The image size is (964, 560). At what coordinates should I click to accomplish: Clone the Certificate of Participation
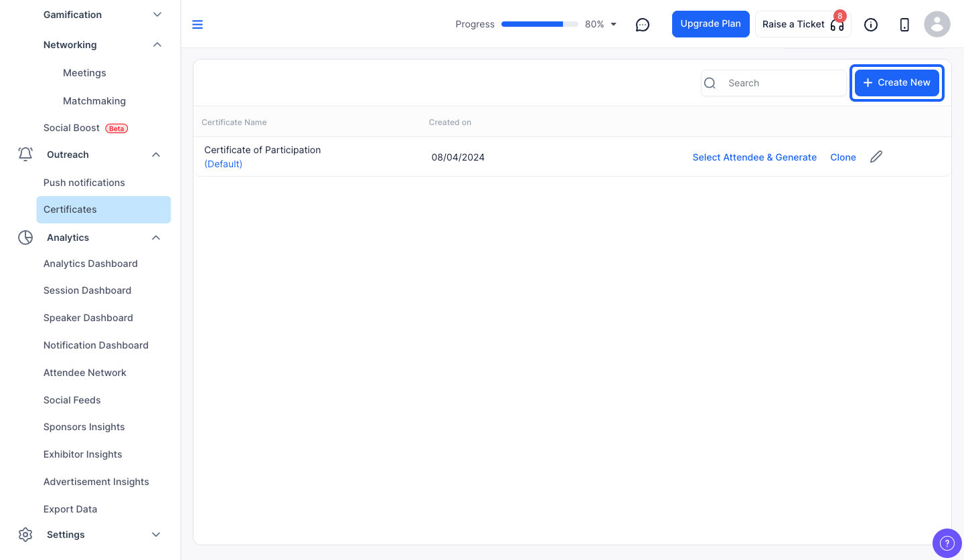(843, 157)
